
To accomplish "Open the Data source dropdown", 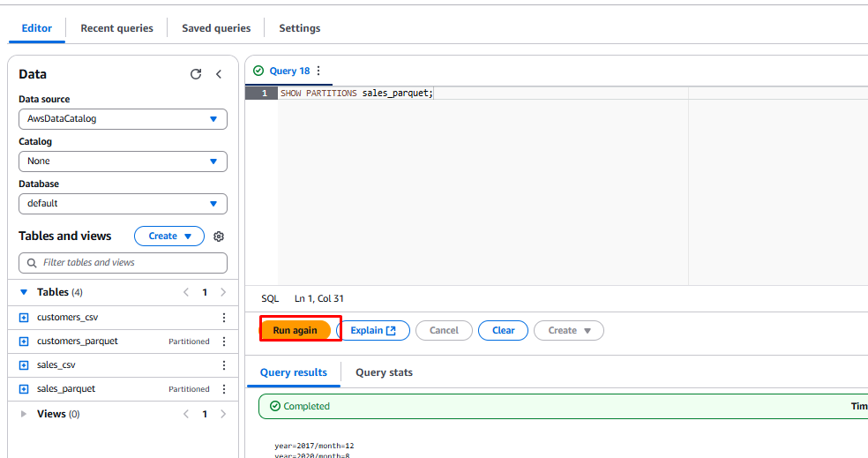I will tap(123, 119).
